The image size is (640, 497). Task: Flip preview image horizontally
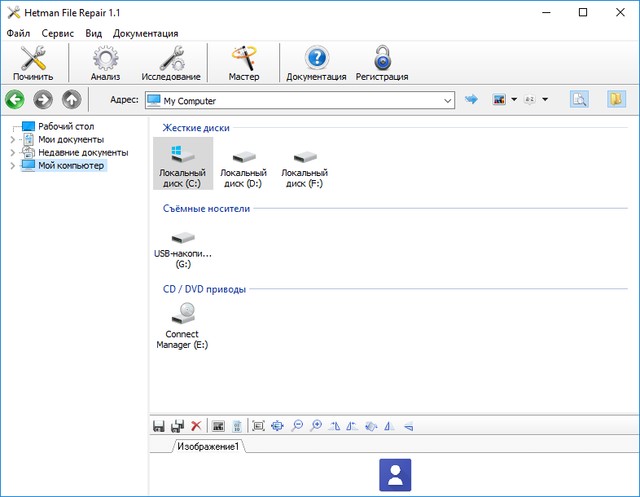[389, 426]
